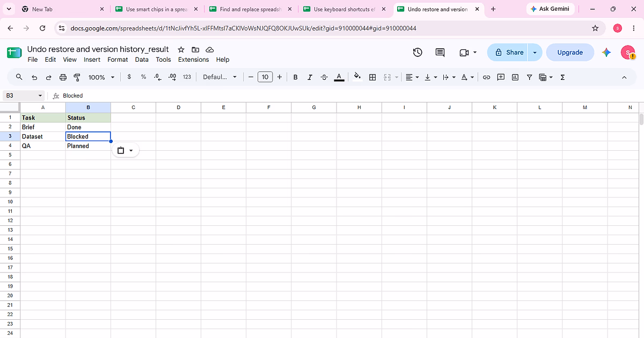
Task: Open the File menu
Action: (33, 60)
